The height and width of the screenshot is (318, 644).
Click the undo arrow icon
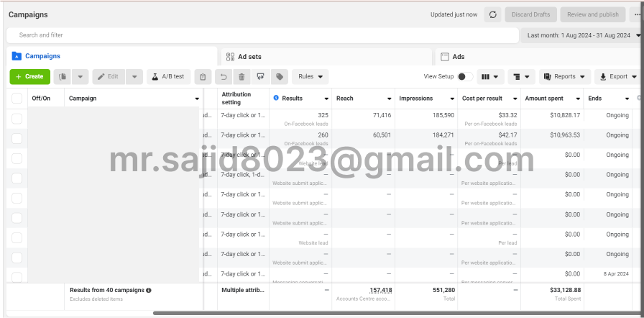click(x=223, y=76)
